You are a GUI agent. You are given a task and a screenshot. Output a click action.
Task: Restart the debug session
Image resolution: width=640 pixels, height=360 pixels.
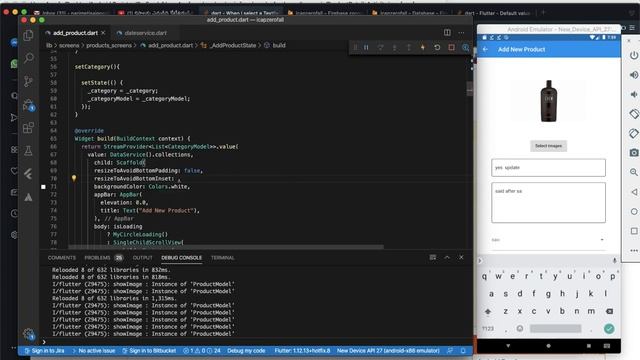pos(437,47)
